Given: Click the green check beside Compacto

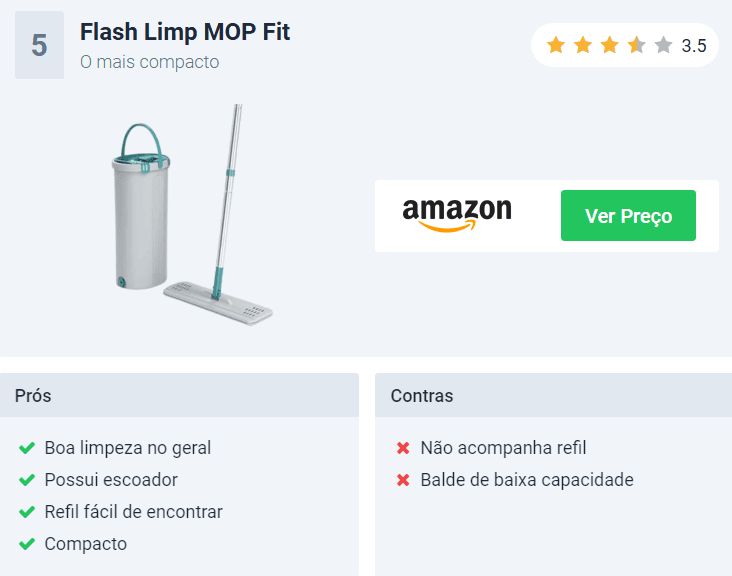Looking at the screenshot, I should (x=27, y=544).
